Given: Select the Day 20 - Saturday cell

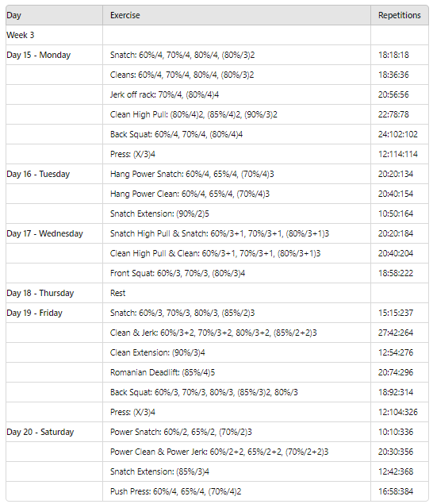Looking at the screenshot, I should [54, 432].
